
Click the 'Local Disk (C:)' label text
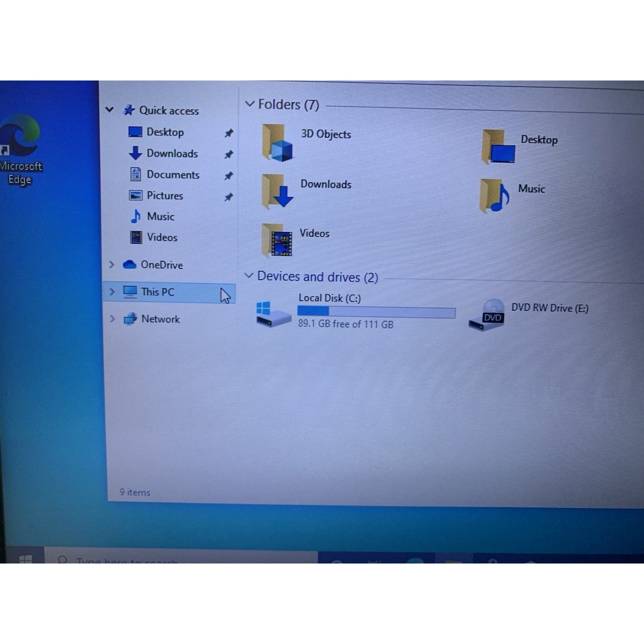click(x=330, y=298)
